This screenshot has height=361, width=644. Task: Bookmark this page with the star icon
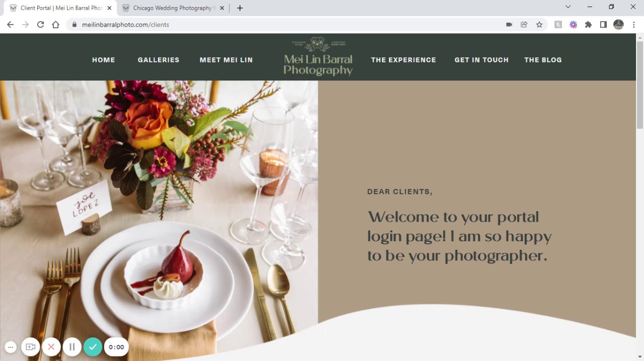(x=539, y=24)
